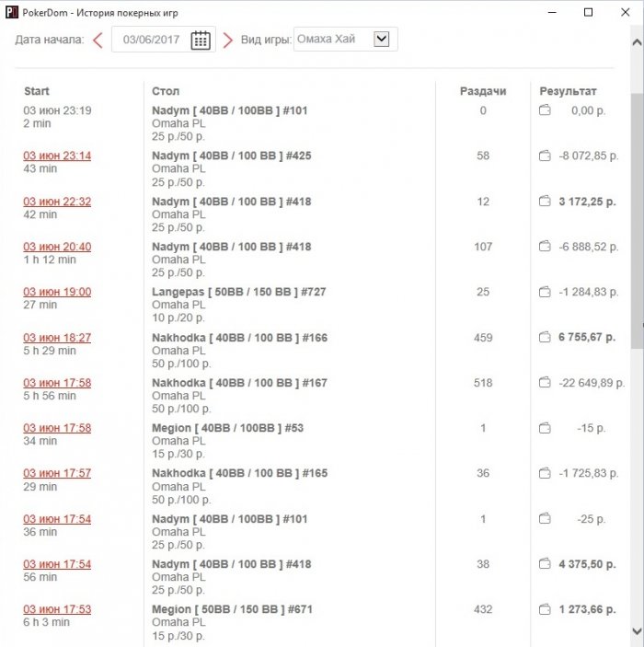Image resolution: width=644 pixels, height=647 pixels.
Task: Go to the next date
Action: [228, 40]
